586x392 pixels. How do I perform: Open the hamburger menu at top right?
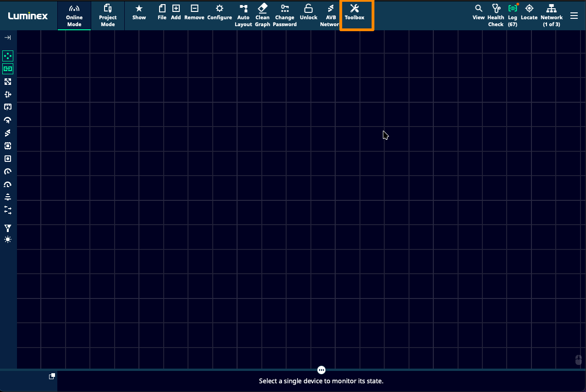574,16
